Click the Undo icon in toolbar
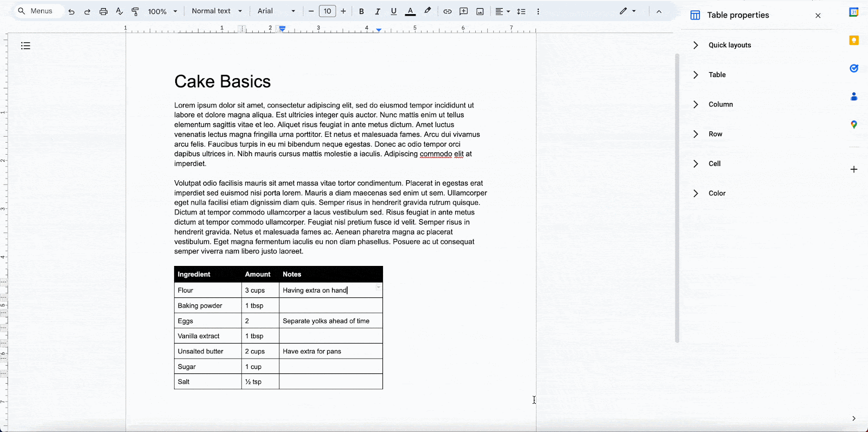The image size is (868, 432). pyautogui.click(x=71, y=11)
